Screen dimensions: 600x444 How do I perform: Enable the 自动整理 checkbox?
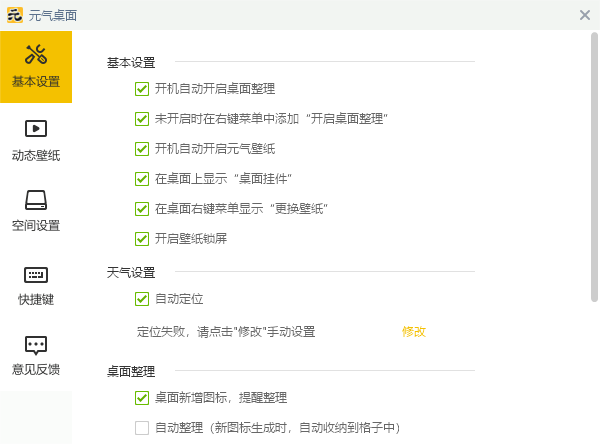(142, 428)
